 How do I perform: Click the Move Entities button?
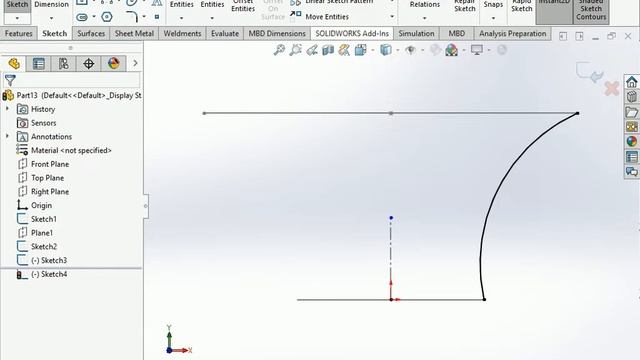pyautogui.click(x=321, y=17)
